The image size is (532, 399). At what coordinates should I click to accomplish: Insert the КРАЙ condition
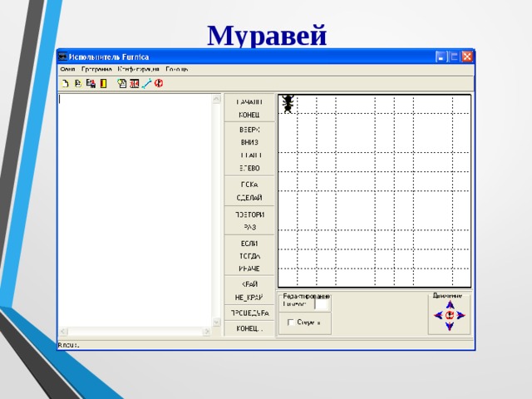click(x=250, y=284)
